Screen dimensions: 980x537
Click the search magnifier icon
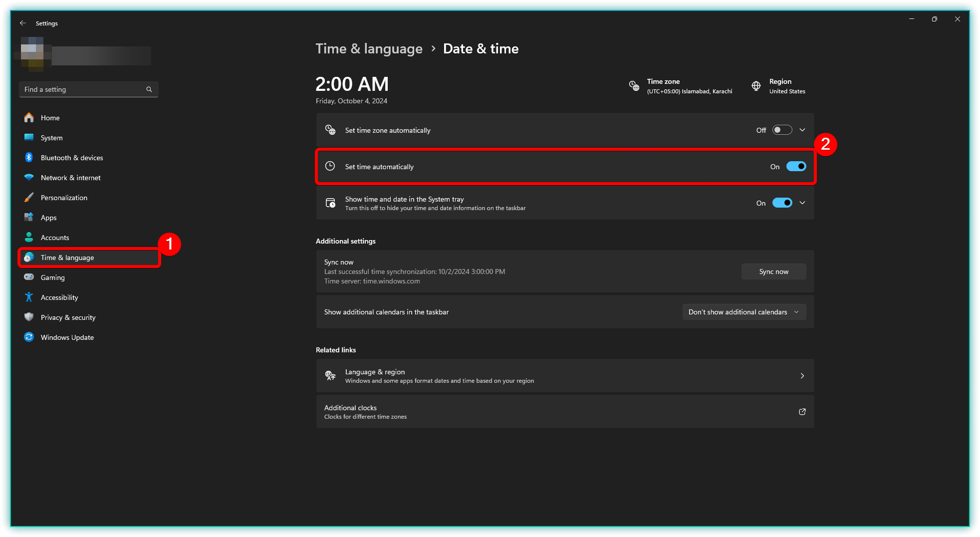tap(149, 89)
